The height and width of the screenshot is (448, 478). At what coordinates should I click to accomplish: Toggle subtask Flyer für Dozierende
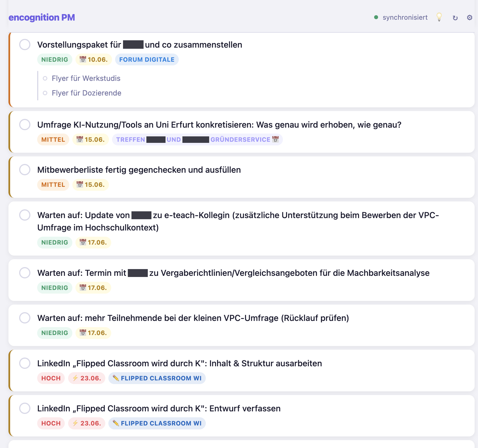tap(45, 93)
